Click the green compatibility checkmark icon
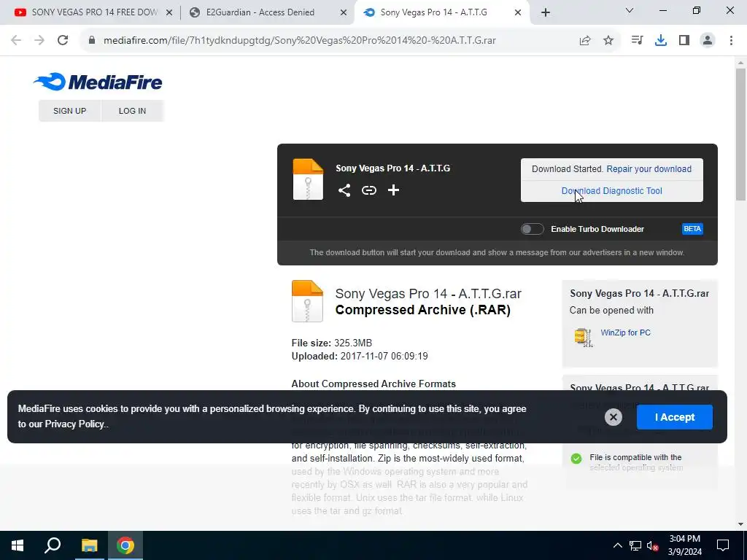Screen dimensions: 747x560 [576, 459]
